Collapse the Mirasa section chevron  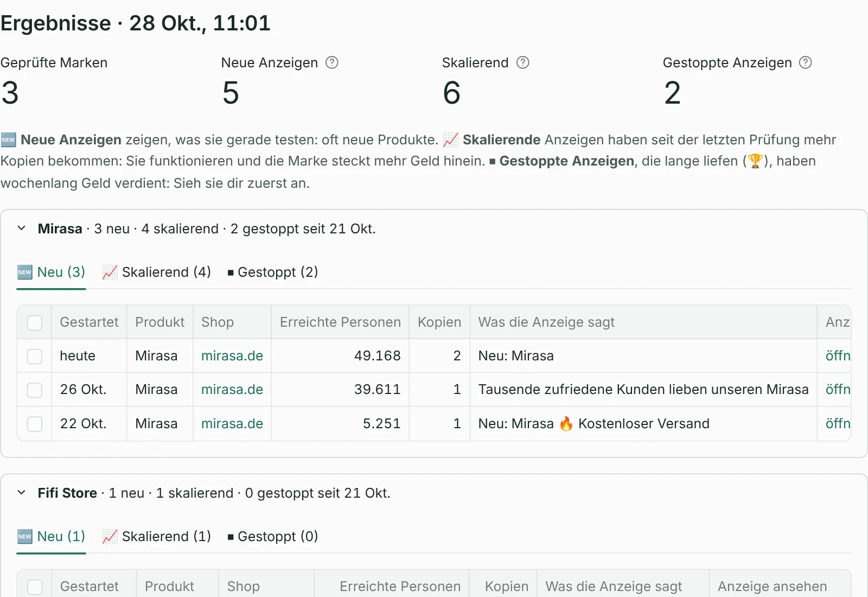coord(22,228)
